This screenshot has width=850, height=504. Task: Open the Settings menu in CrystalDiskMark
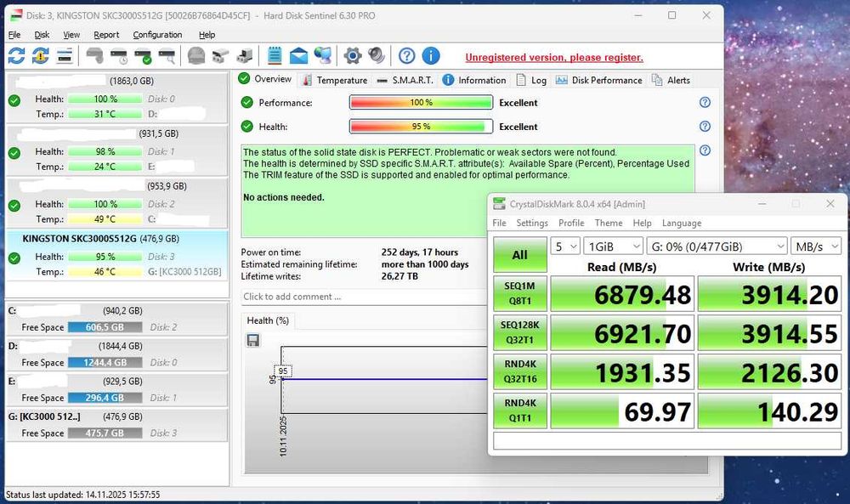[532, 223]
